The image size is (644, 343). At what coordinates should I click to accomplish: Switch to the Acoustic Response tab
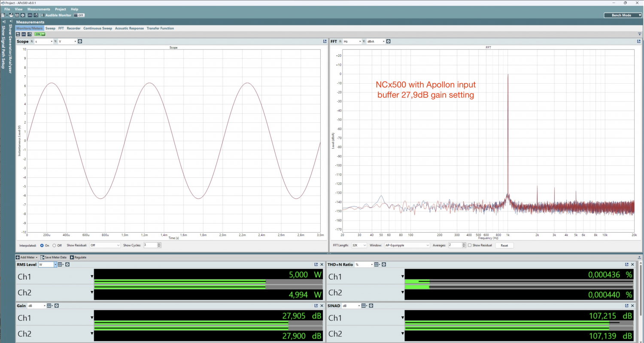pos(129,28)
